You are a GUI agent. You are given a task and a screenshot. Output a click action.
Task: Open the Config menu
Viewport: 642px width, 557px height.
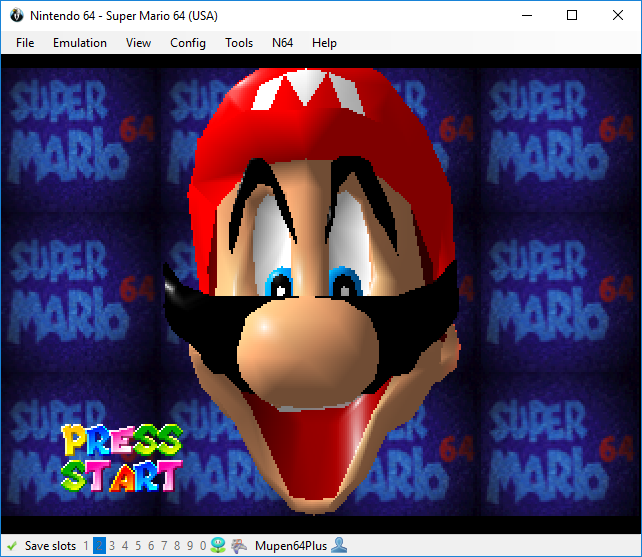pyautogui.click(x=188, y=43)
